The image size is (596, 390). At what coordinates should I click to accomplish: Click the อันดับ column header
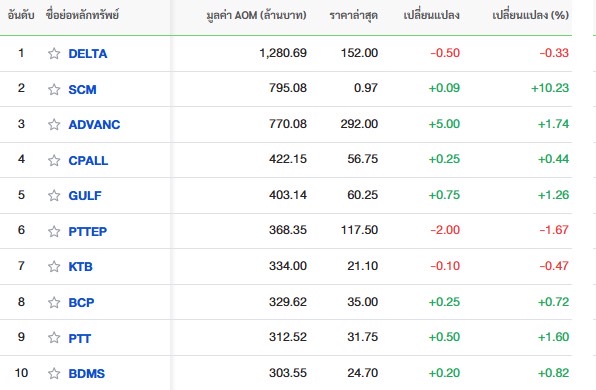point(21,15)
